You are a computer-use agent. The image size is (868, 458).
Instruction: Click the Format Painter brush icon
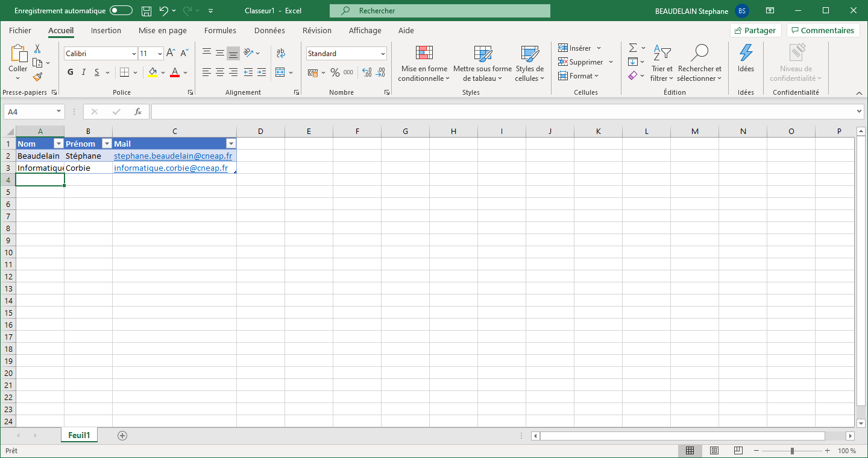click(x=37, y=77)
